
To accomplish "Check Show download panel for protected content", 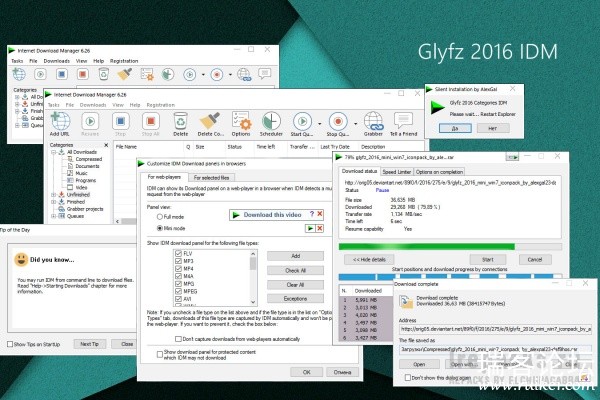I will [160, 354].
